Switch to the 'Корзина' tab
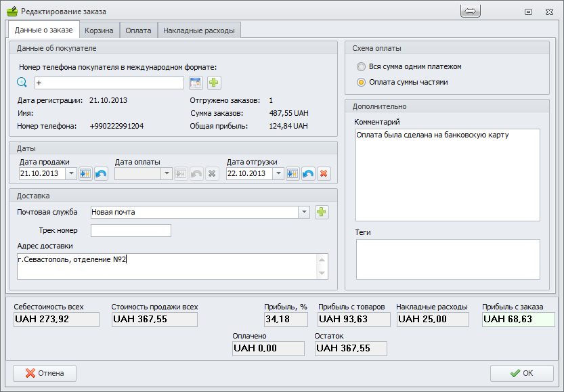The width and height of the screenshot is (564, 392). (100, 30)
